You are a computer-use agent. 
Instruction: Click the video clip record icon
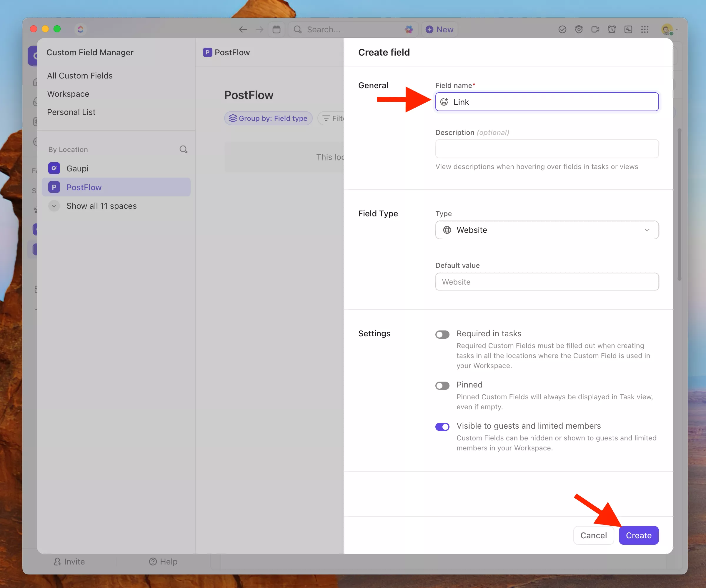(x=595, y=30)
